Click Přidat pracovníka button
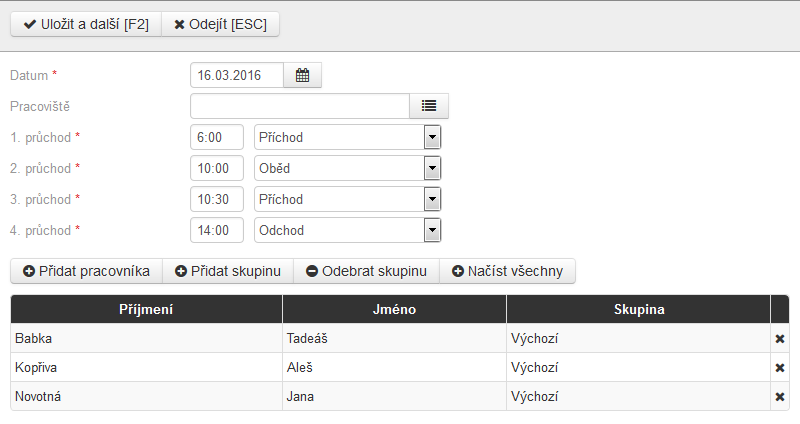The image size is (800, 424). click(x=86, y=271)
